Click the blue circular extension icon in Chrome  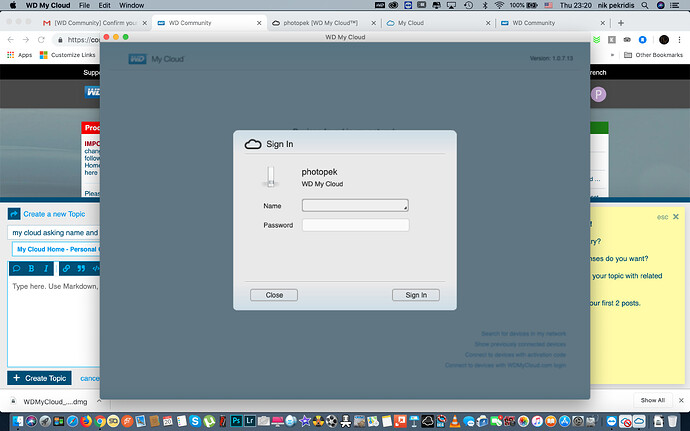642,40
